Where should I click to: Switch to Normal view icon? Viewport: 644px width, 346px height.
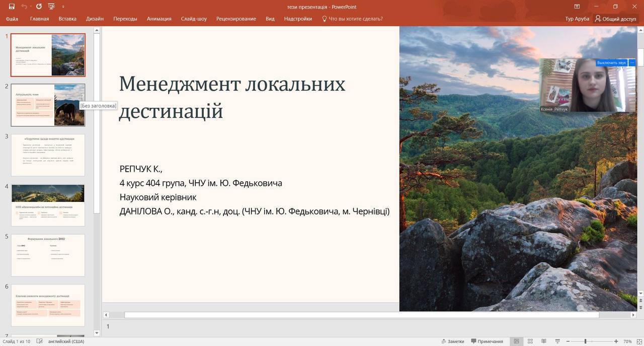click(516, 341)
